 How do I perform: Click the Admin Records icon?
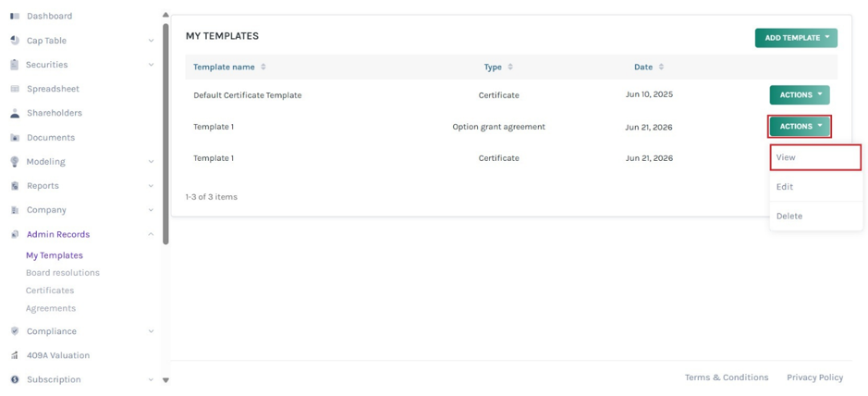coord(15,234)
